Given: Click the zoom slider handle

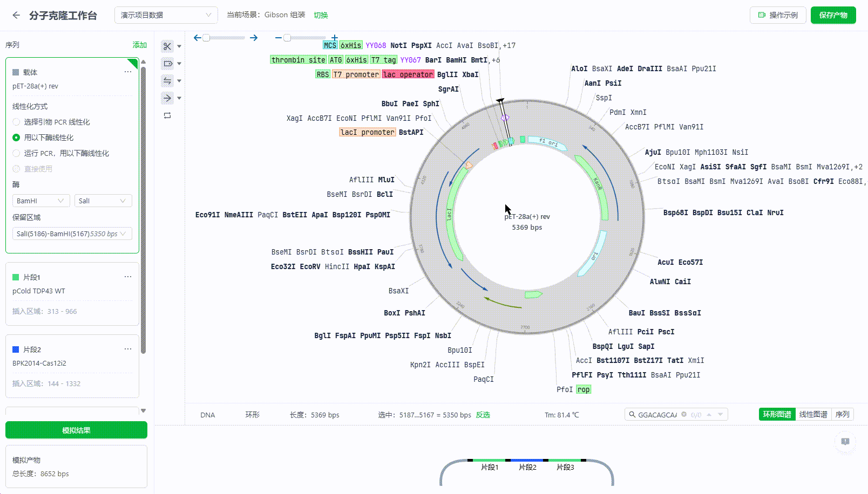Looking at the screenshot, I should 287,38.
